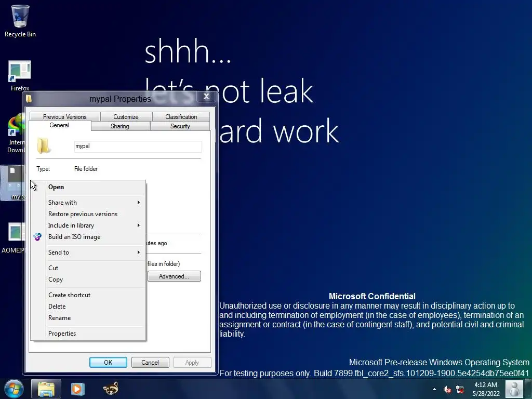Confirm with the OK button
This screenshot has height=399, width=532.
[x=108, y=362]
